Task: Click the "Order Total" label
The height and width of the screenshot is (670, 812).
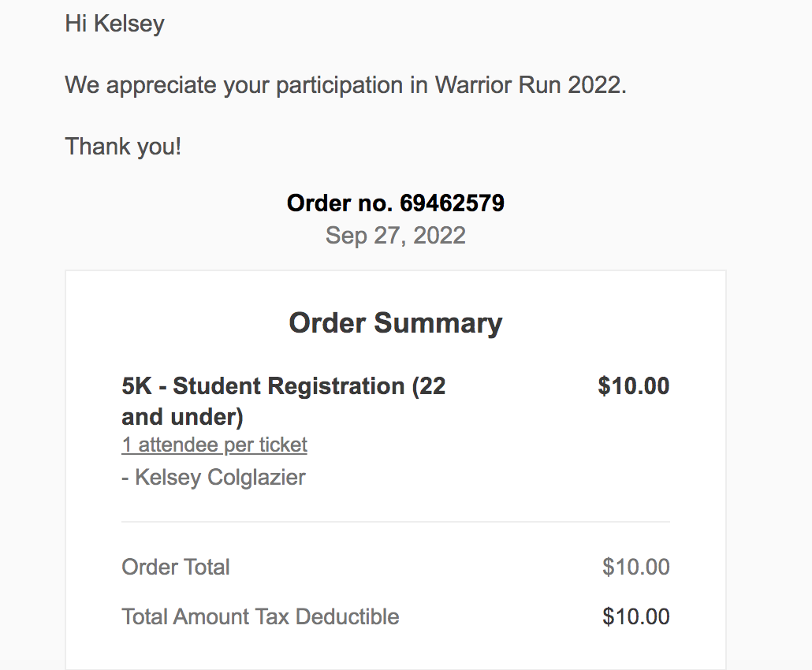Action: tap(176, 567)
